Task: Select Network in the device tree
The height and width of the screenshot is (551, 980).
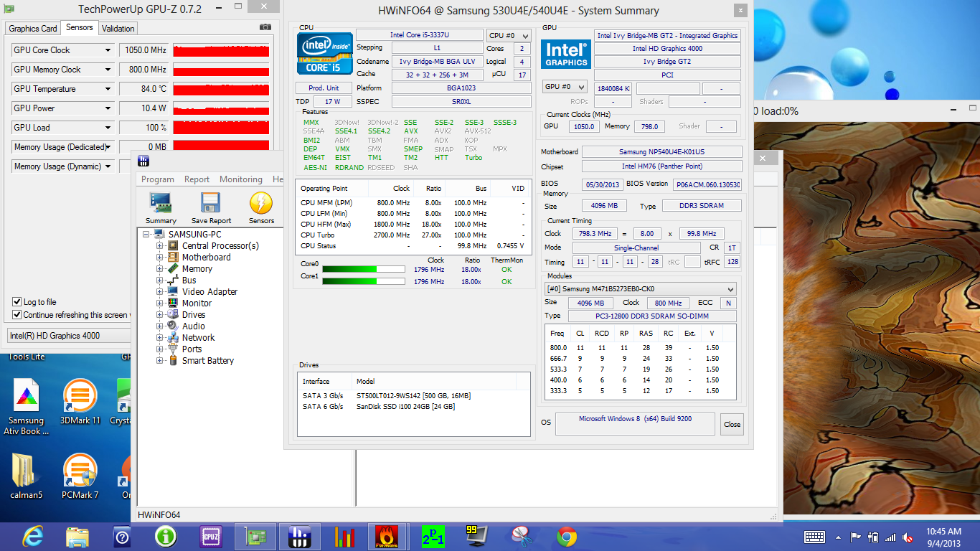Action: pos(198,338)
